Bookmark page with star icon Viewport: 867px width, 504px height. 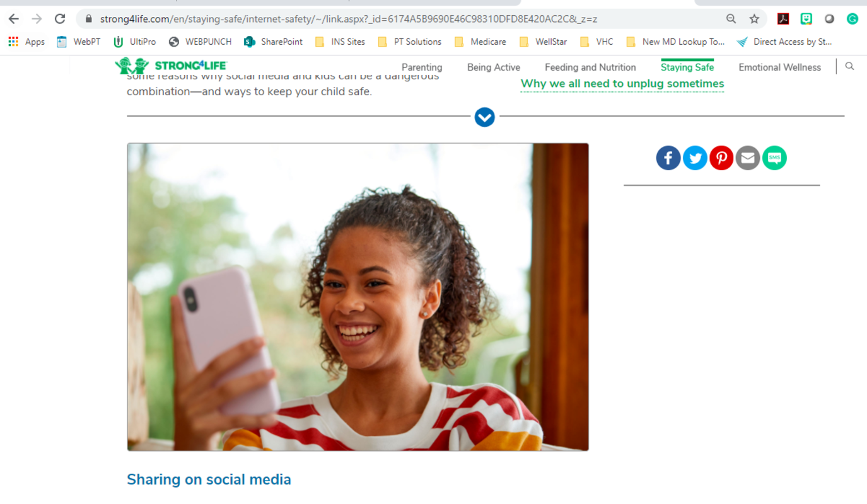point(754,19)
